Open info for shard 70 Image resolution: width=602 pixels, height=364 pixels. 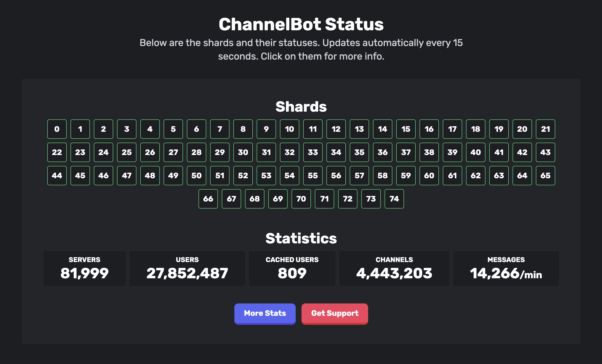click(x=301, y=199)
